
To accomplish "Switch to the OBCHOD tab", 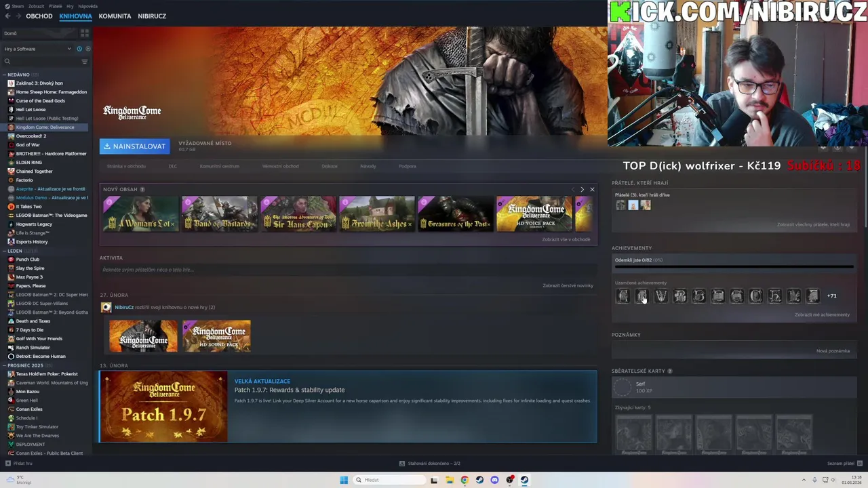I will 39,16.
